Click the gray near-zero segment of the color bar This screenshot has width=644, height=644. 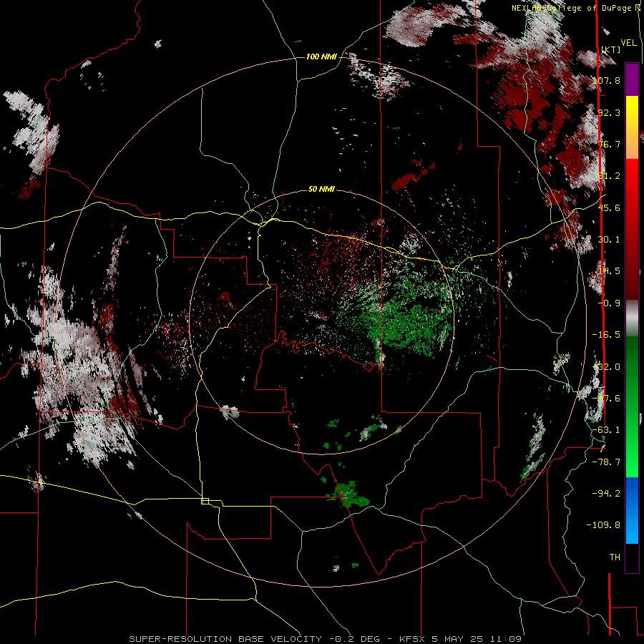632,318
